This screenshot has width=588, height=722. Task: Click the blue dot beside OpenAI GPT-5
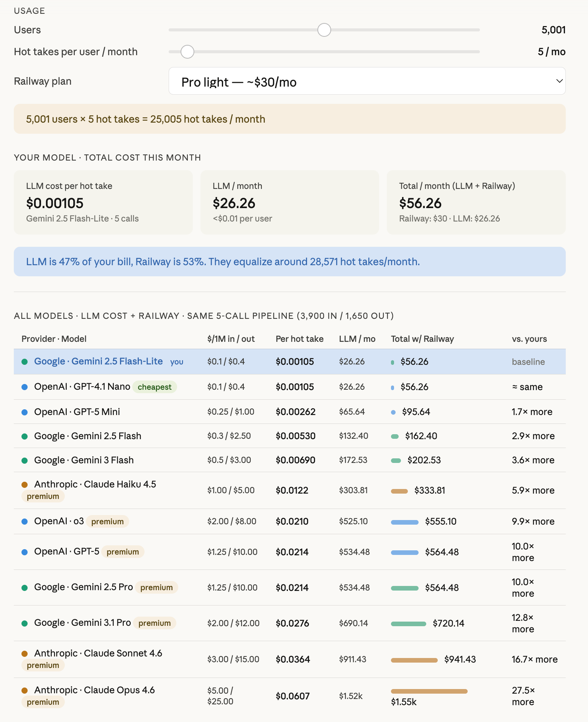point(25,552)
